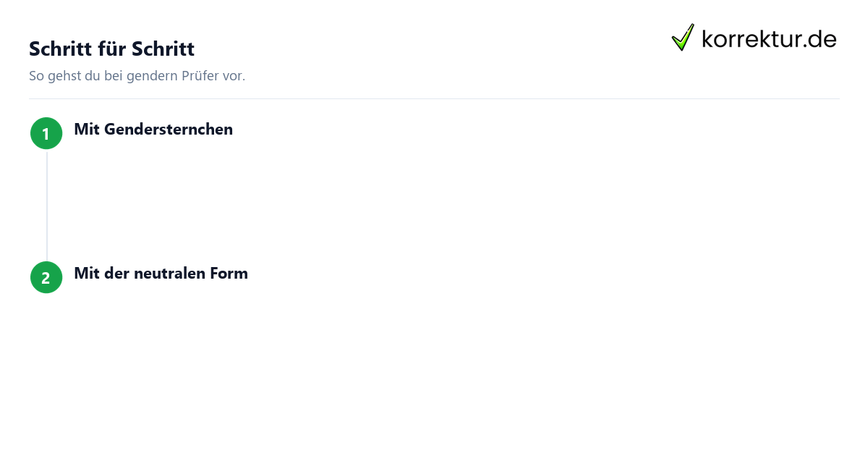This screenshot has height=456, width=868.
Task: Click the word Mit in step one heading
Action: click(x=87, y=130)
